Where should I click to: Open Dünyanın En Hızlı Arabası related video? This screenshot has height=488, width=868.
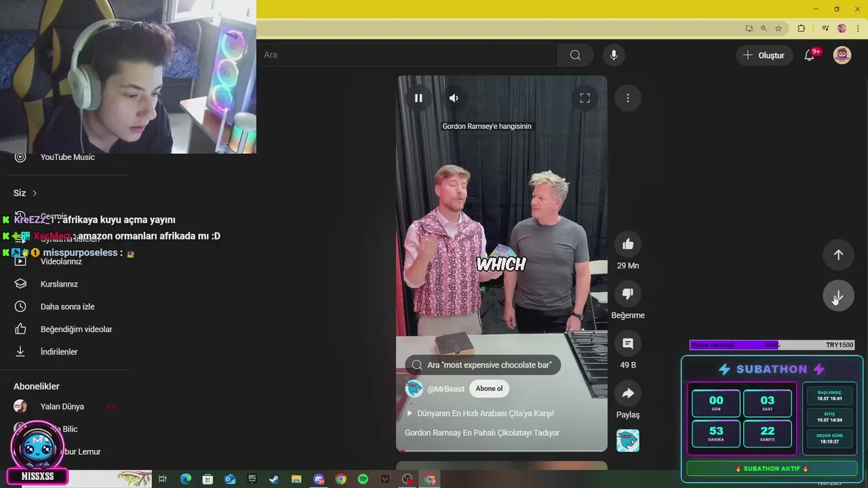click(x=479, y=413)
